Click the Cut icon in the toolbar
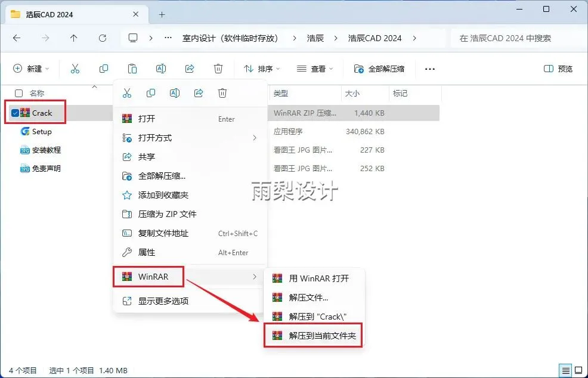The height and width of the screenshot is (378, 588). (x=75, y=69)
